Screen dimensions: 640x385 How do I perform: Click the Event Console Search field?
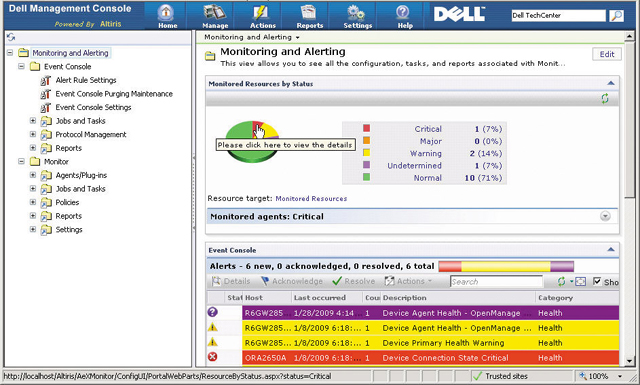[496, 282]
